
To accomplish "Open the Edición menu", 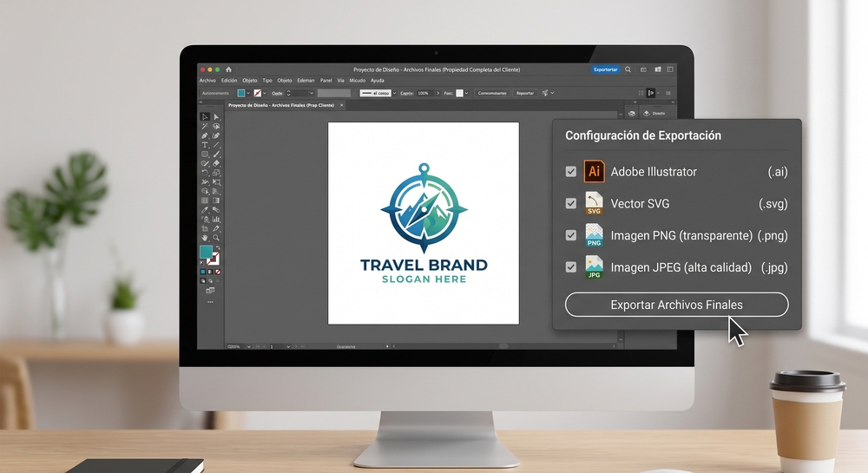I will [229, 80].
